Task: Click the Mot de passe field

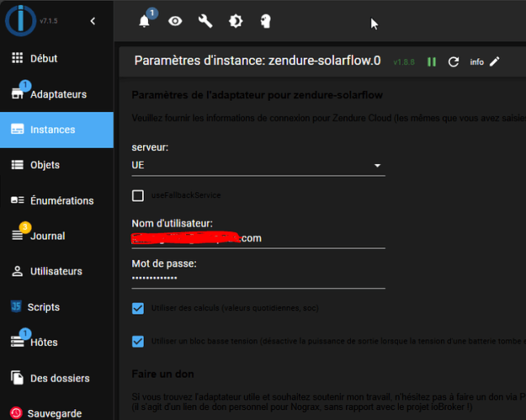Action: [258, 278]
